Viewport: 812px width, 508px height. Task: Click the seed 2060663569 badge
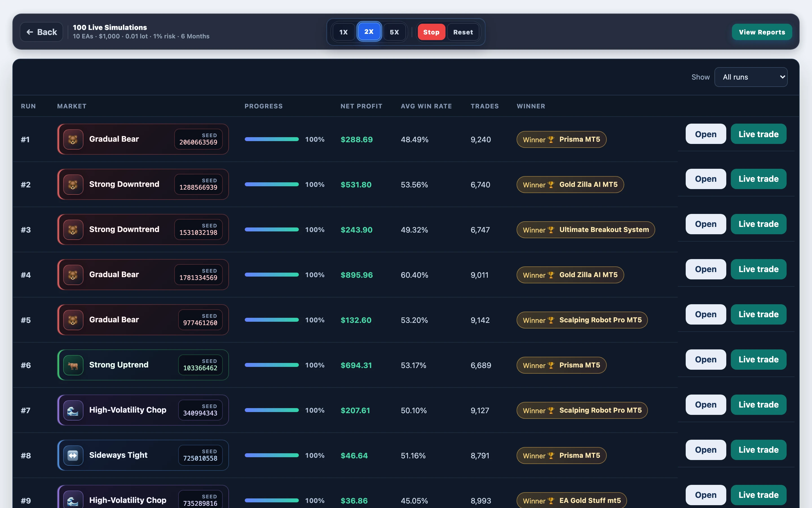click(198, 139)
